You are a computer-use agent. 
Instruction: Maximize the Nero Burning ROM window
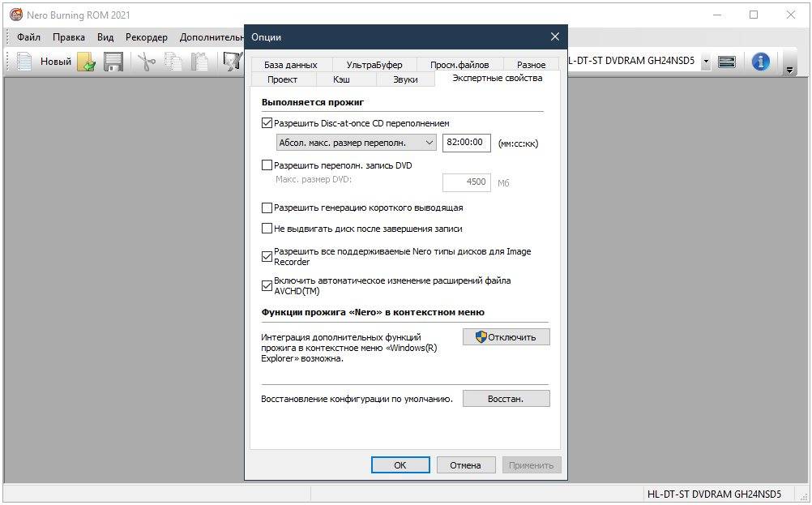click(754, 15)
